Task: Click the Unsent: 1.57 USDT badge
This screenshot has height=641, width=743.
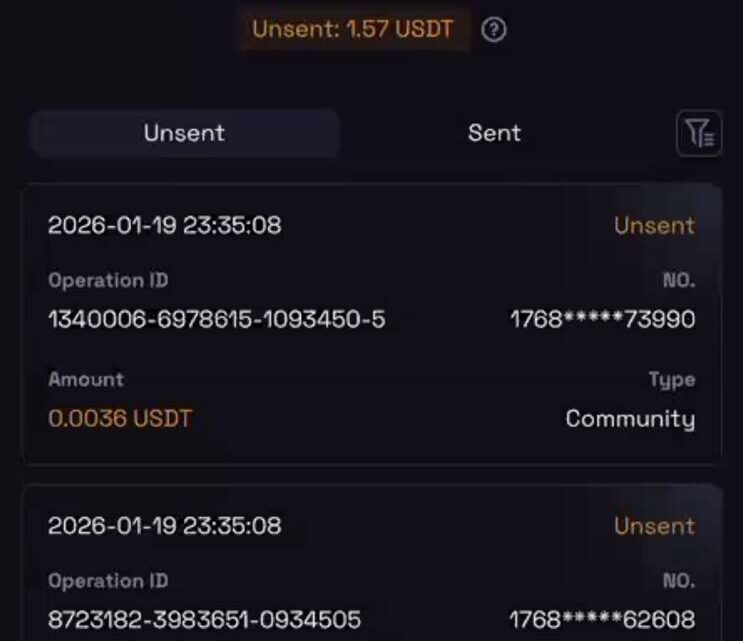Action: [x=353, y=30]
